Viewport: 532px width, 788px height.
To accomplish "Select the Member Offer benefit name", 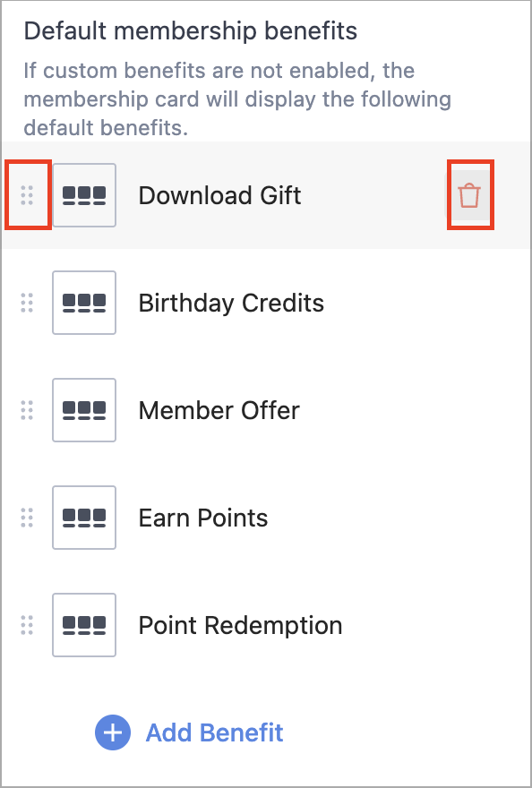I will pyautogui.click(x=219, y=411).
